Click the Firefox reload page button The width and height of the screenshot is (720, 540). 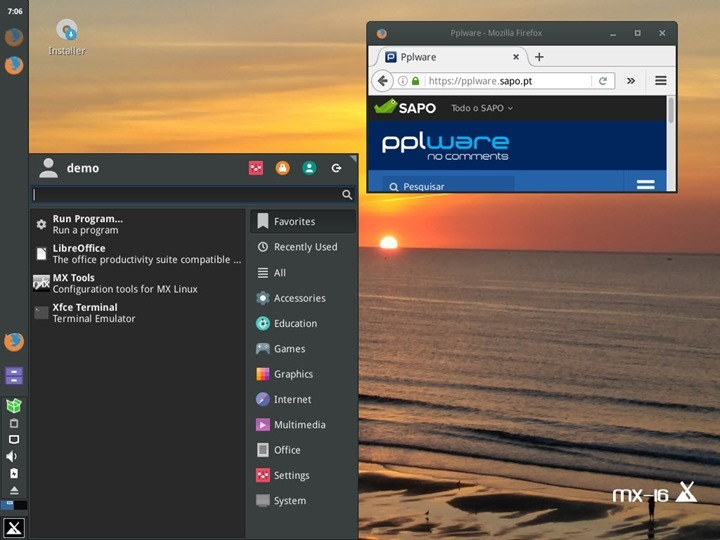tap(603, 81)
